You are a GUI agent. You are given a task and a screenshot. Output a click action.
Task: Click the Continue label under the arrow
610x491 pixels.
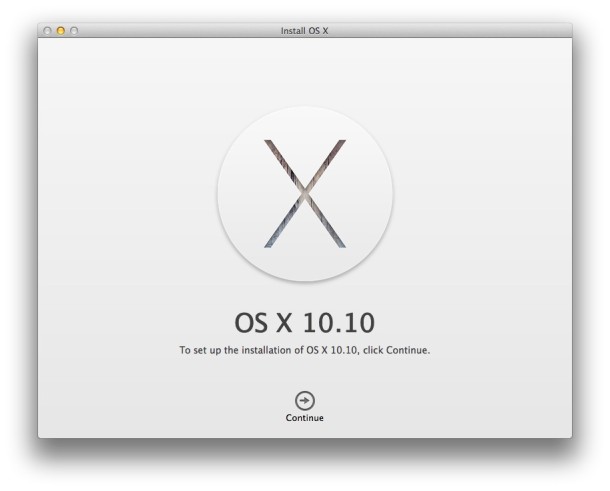pyautogui.click(x=305, y=418)
